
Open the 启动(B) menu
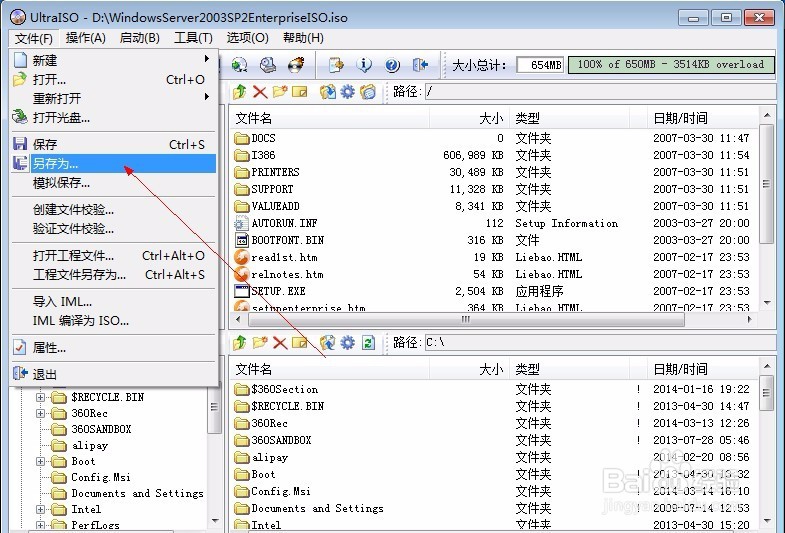[140, 38]
